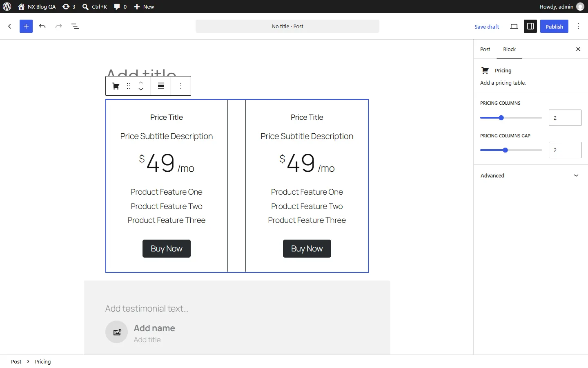Open the desktop preview options
588x368 pixels.
click(514, 27)
